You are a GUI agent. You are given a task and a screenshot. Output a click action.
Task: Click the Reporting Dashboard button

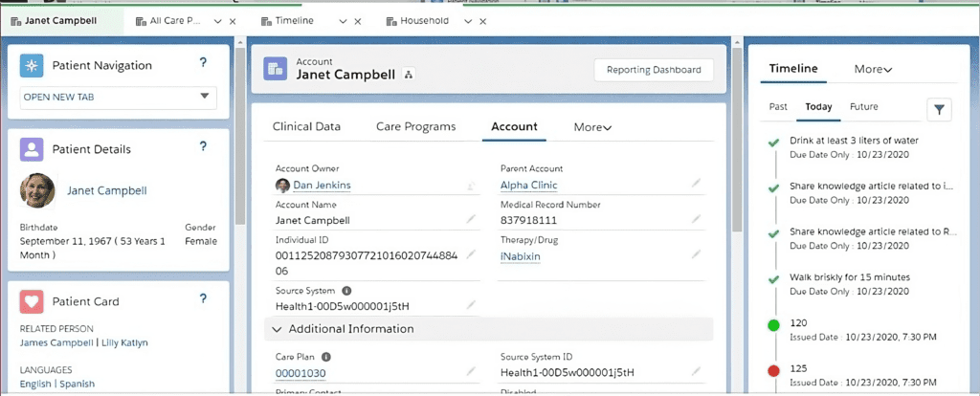point(654,70)
